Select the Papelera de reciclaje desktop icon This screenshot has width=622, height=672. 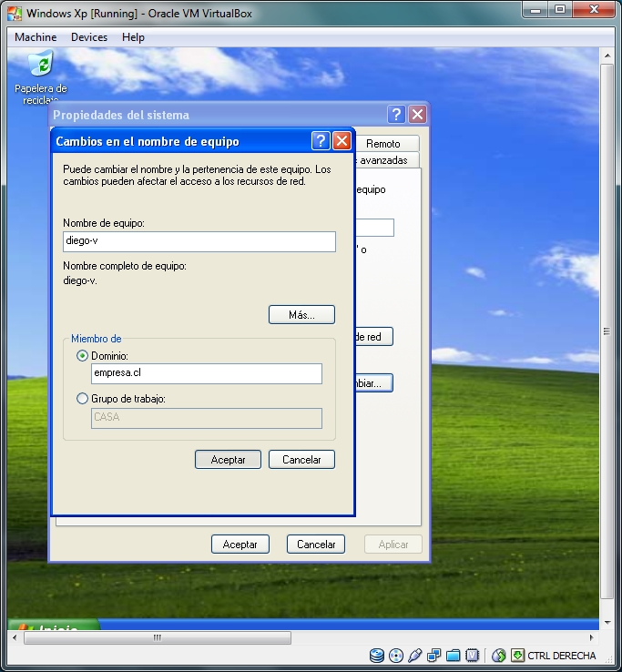(41, 77)
